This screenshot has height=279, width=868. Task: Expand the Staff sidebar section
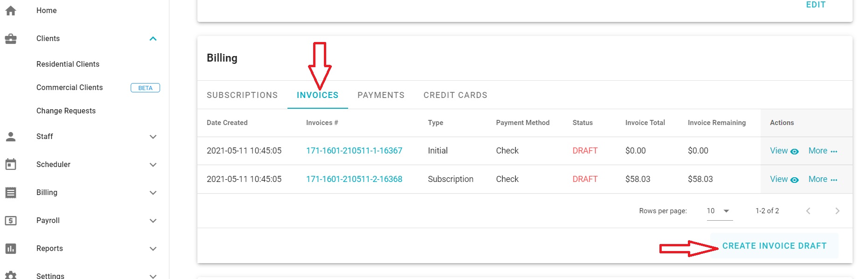(x=153, y=137)
